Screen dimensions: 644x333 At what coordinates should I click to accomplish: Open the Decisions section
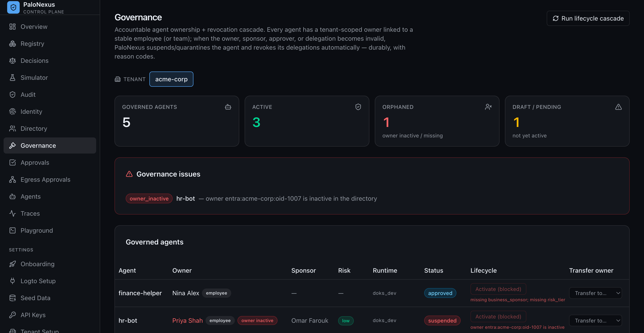tap(50, 61)
